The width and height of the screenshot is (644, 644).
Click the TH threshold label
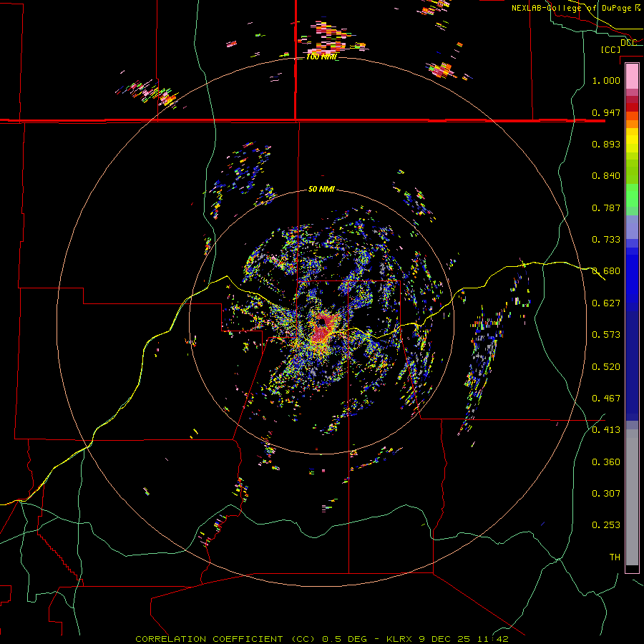pyautogui.click(x=615, y=557)
